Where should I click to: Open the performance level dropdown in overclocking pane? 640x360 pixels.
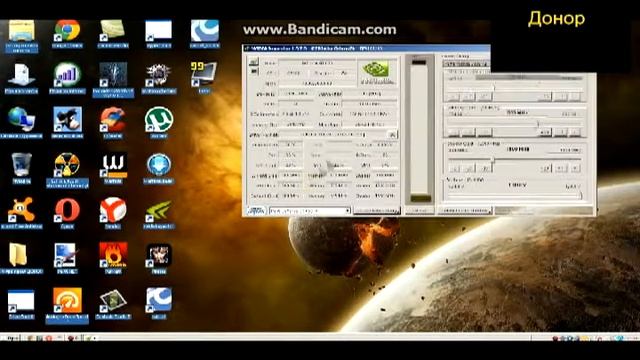pos(466,64)
